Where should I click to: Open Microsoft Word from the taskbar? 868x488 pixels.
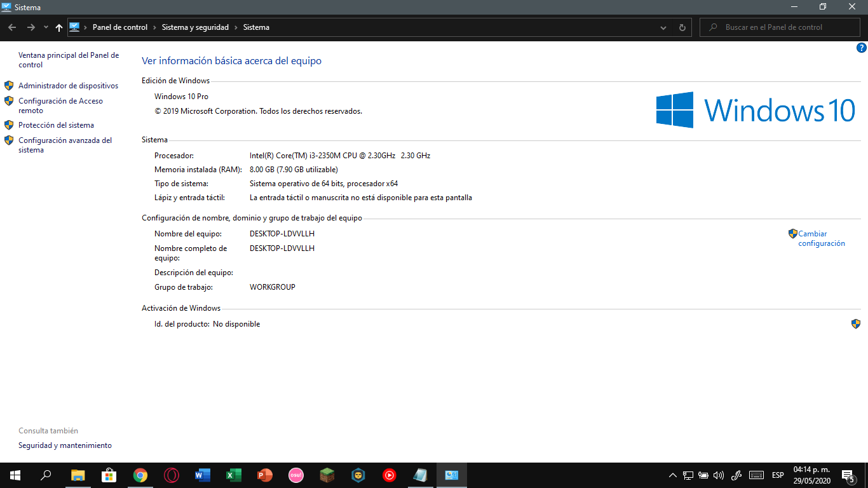pos(203,475)
